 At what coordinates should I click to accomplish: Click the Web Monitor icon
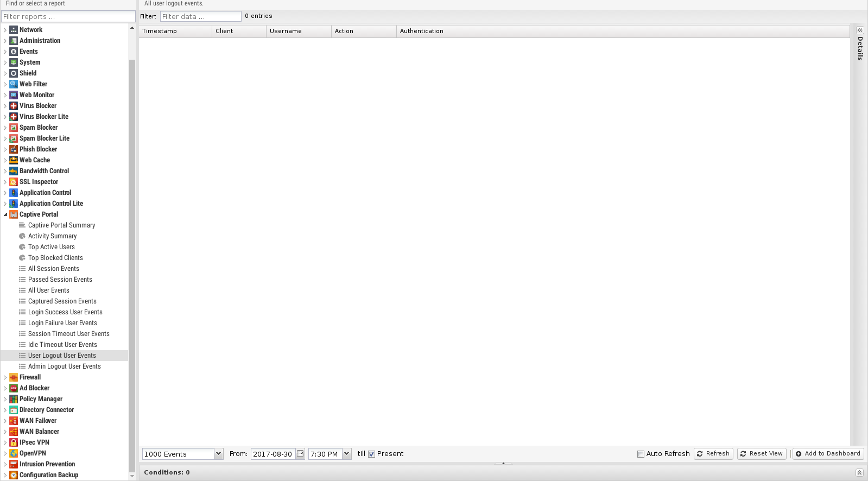14,95
